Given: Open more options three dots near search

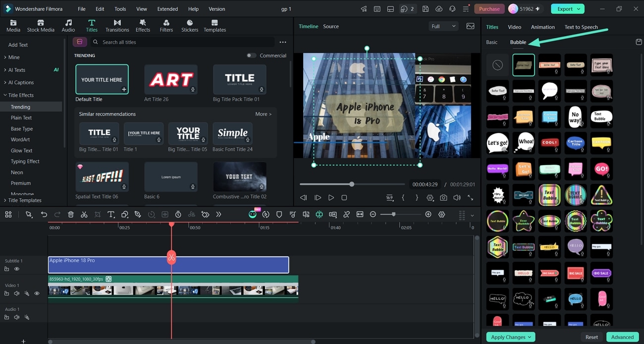Looking at the screenshot, I should point(283,42).
